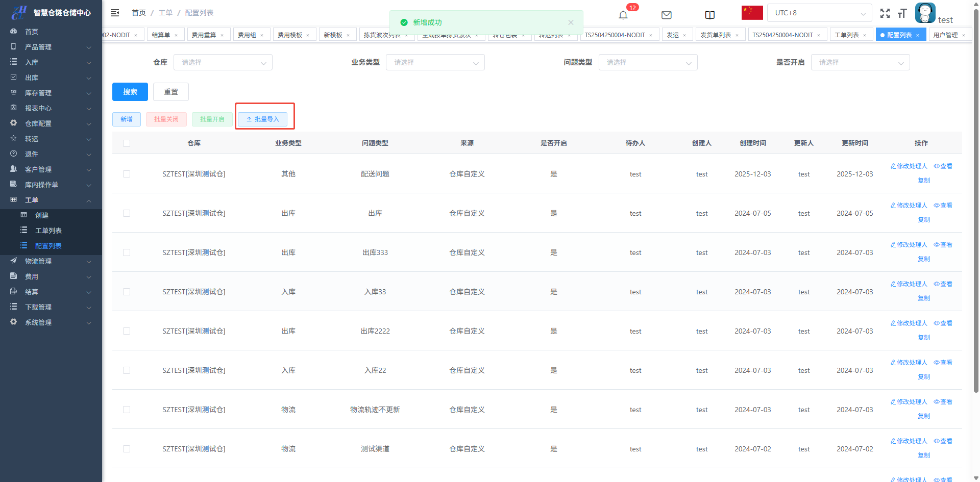Switch to the 用户管理 tab
The width and height of the screenshot is (980, 482).
[945, 35]
